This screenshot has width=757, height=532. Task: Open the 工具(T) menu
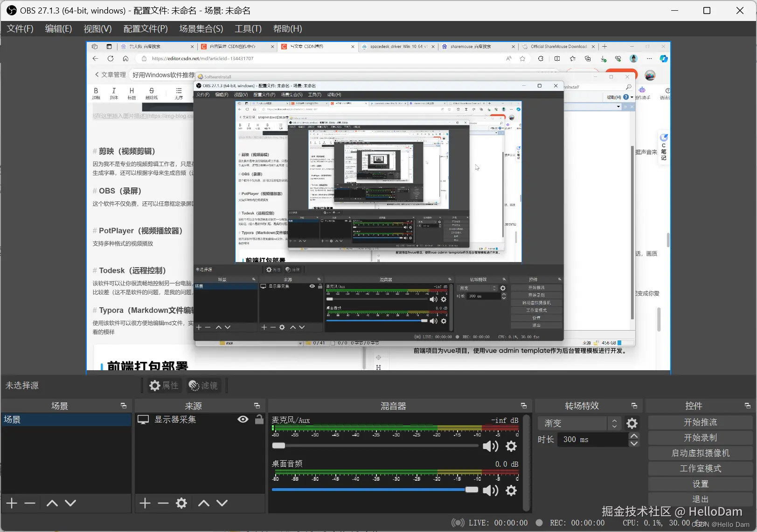pos(248,28)
